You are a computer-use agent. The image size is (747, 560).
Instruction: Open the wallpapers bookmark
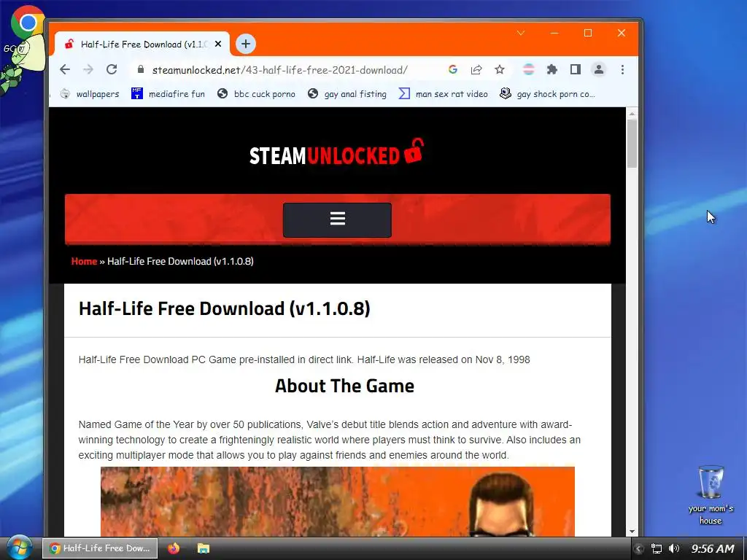(90, 94)
